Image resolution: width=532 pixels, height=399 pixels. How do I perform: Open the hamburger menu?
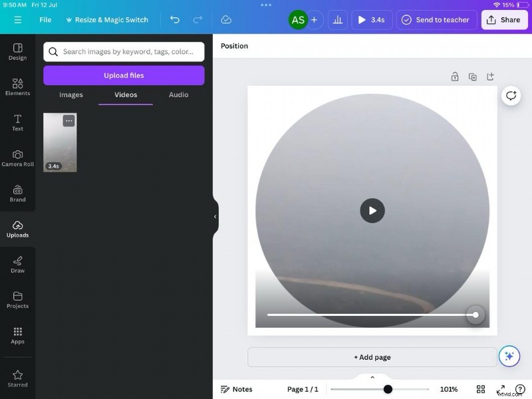click(17, 19)
